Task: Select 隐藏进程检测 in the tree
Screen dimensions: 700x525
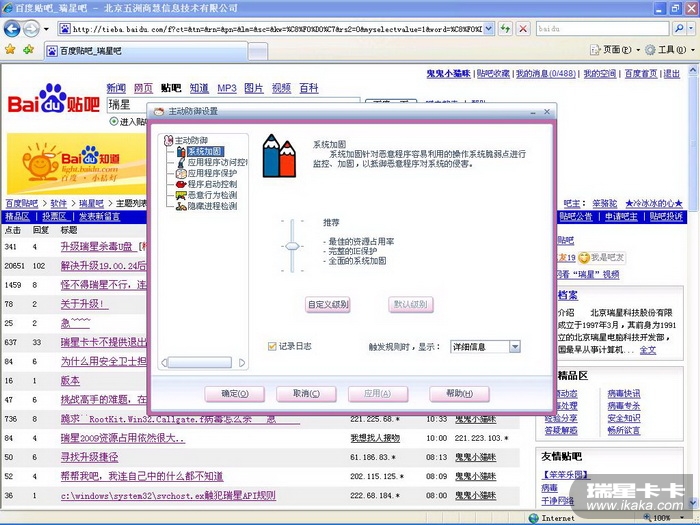Action: (x=212, y=206)
